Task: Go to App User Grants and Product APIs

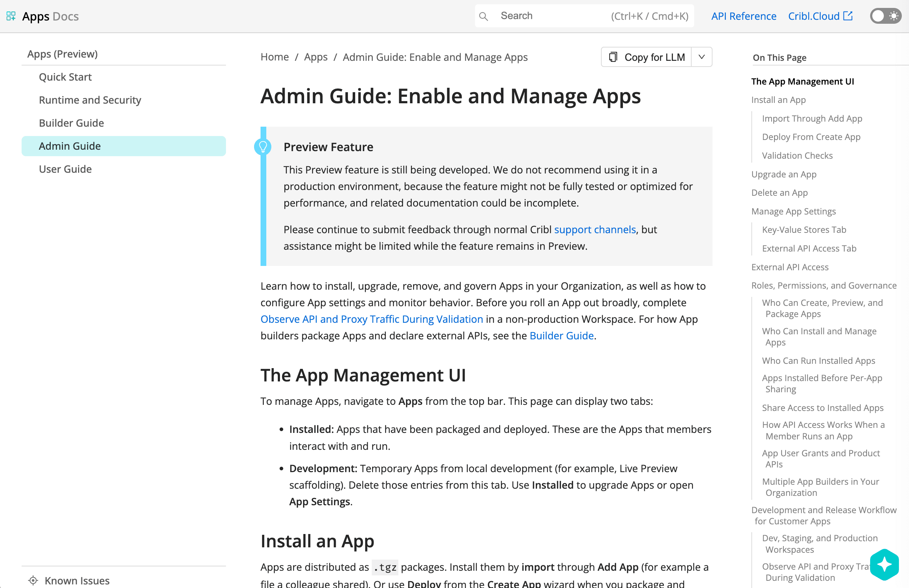Action: [821, 458]
